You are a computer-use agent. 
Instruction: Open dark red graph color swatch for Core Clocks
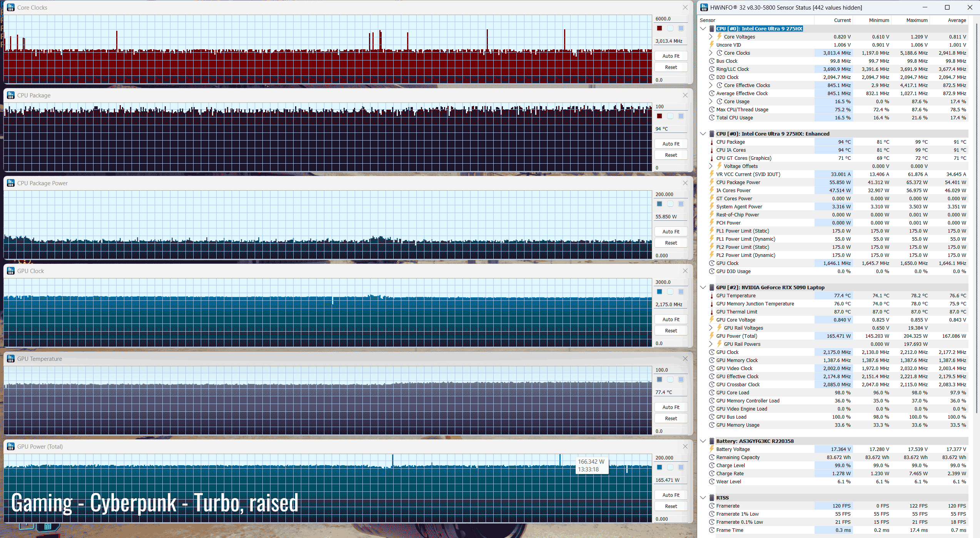[659, 28]
